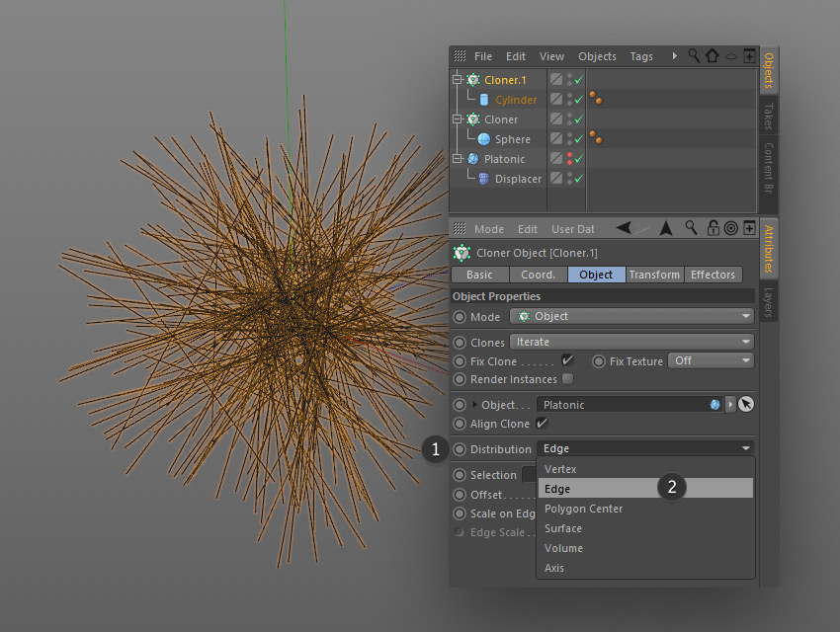Click the Object Manager home icon
Viewport: 840px width, 632px height.
[712, 55]
